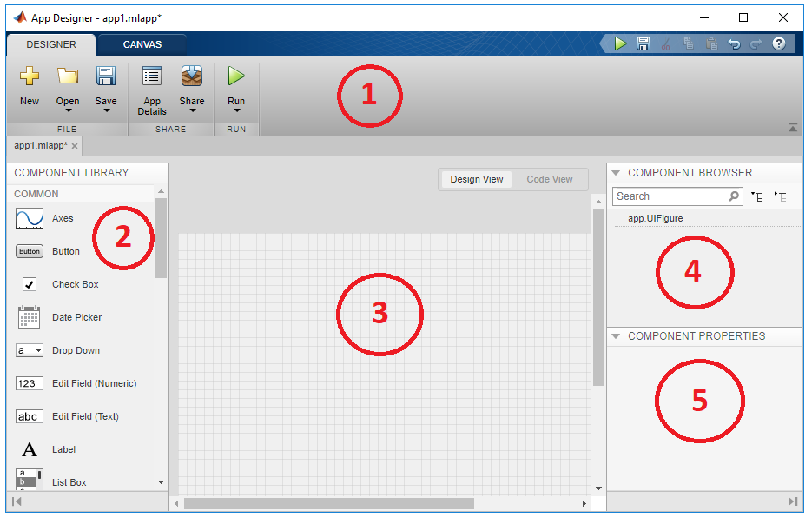This screenshot has width=812, height=518.
Task: Undo the last change via quick access toolbar
Action: (736, 43)
